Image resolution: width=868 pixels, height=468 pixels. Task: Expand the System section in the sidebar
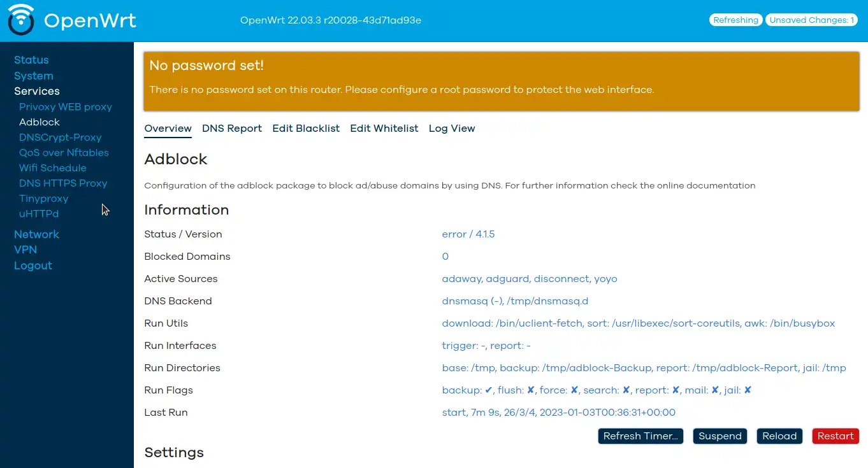point(33,76)
